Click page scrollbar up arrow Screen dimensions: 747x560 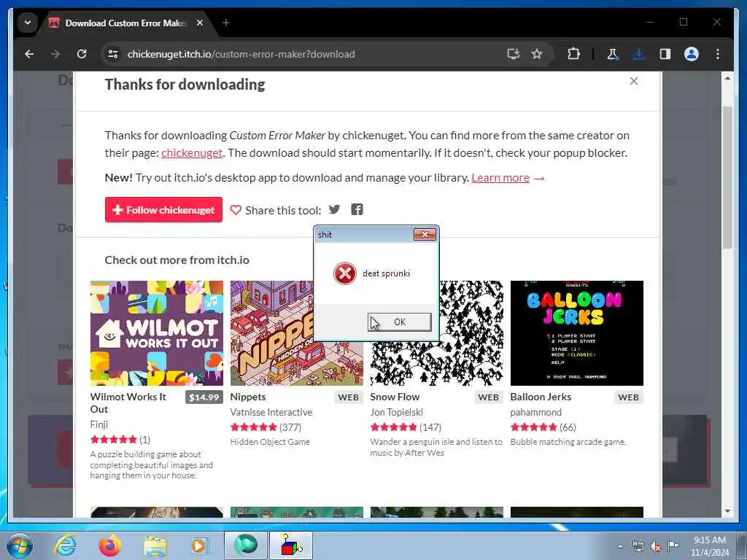pyautogui.click(x=727, y=78)
